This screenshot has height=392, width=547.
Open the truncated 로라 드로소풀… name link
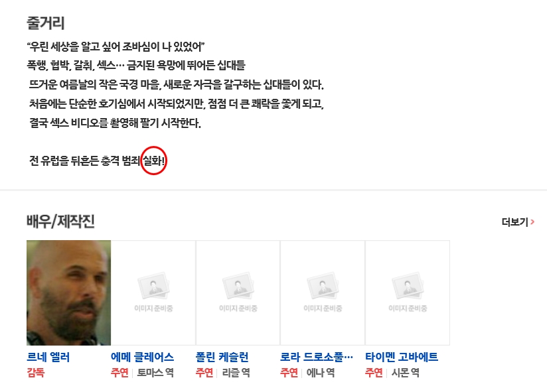tap(317, 357)
